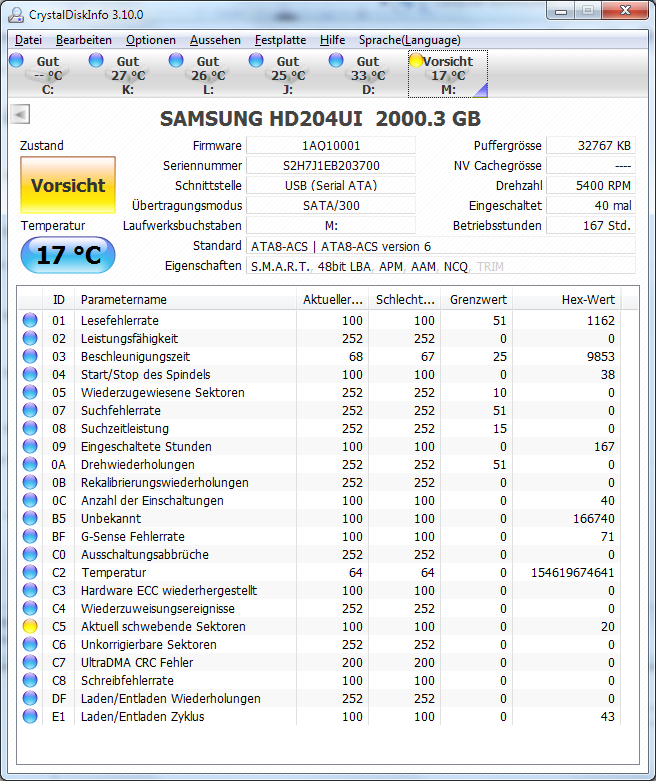Click the Schnittstelle field USB (Serial ATA)
Image resolution: width=656 pixels, height=781 pixels.
pos(331,185)
